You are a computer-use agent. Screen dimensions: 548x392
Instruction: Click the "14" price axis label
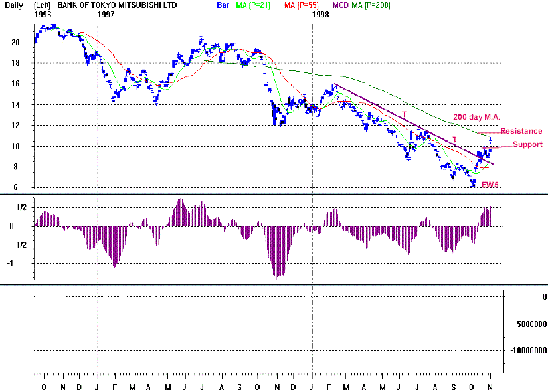15,104
